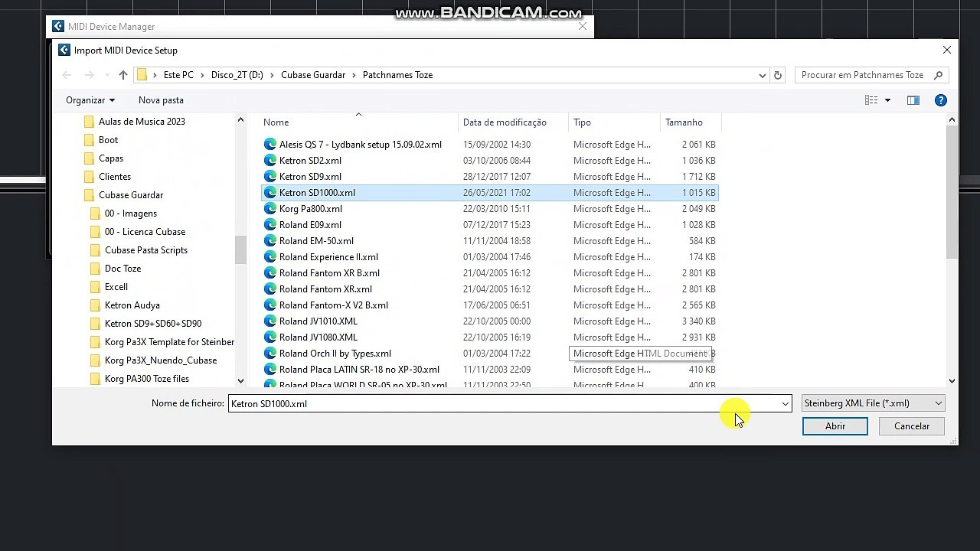The width and height of the screenshot is (980, 551).
Task: Click the Cubase icon in Import dialog title
Action: point(64,51)
